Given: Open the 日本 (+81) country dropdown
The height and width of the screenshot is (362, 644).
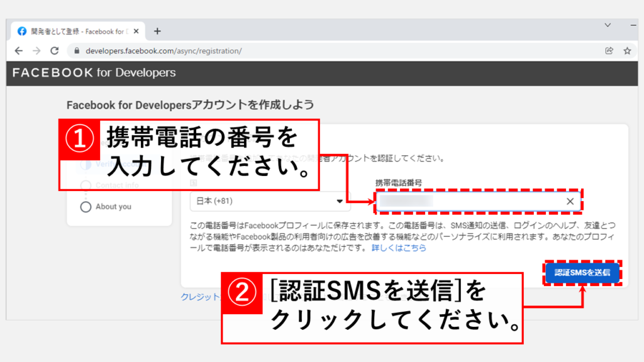Looking at the screenshot, I should point(270,201).
